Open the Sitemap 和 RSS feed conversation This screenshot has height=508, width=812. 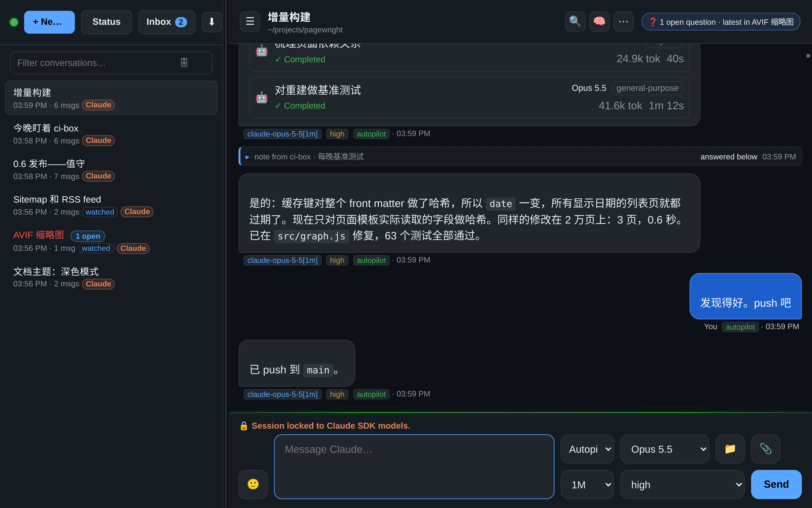tap(111, 205)
